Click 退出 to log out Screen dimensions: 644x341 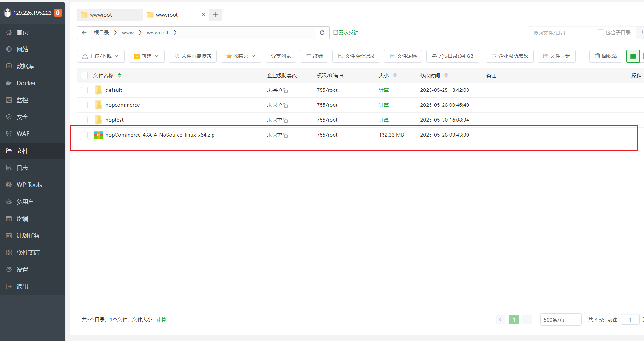32,286
